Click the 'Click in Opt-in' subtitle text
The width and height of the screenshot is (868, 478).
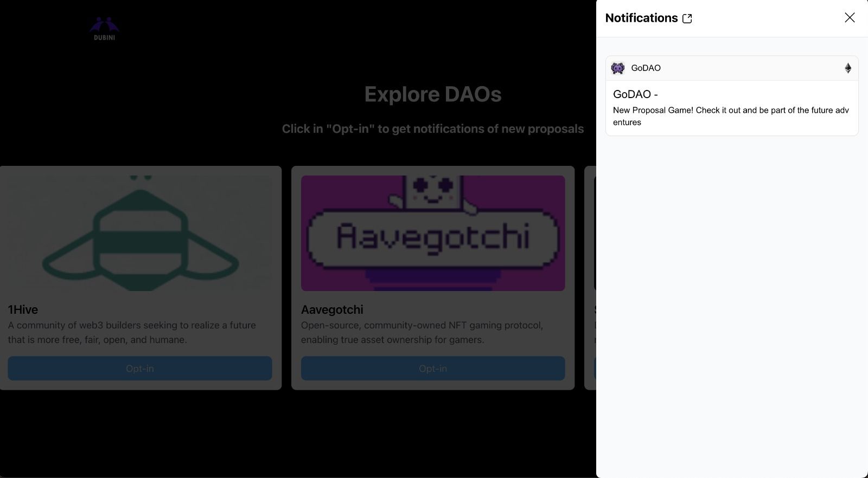pyautogui.click(x=433, y=129)
